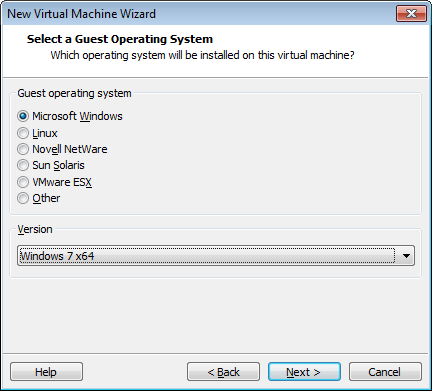Cancel the New Virtual Machine Wizard
The width and height of the screenshot is (432, 391).
pos(385,372)
